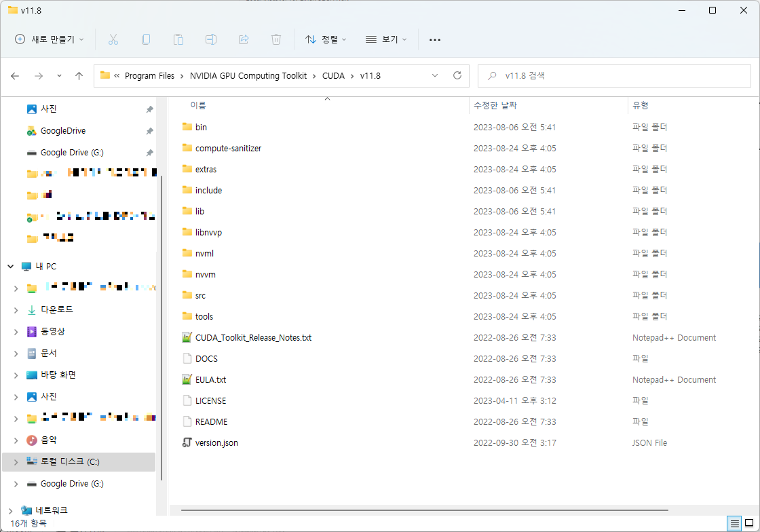The width and height of the screenshot is (760, 532).
Task: Refresh the current folder view
Action: [x=457, y=75]
